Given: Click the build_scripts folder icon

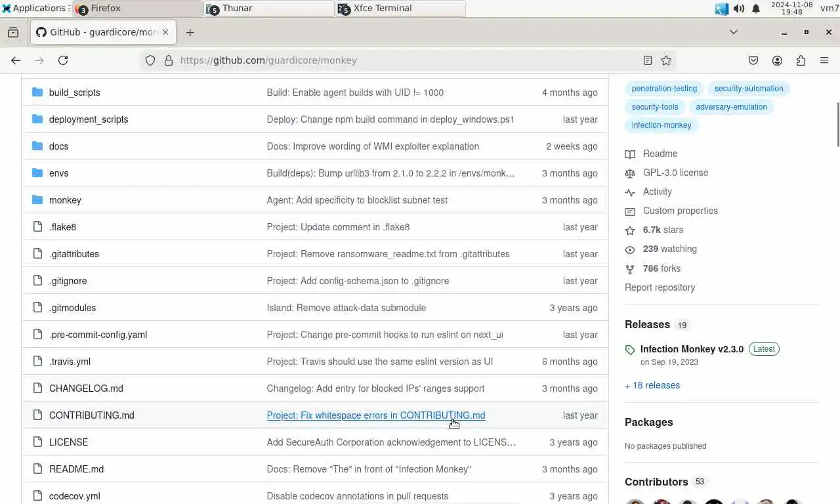Looking at the screenshot, I should [37, 93].
